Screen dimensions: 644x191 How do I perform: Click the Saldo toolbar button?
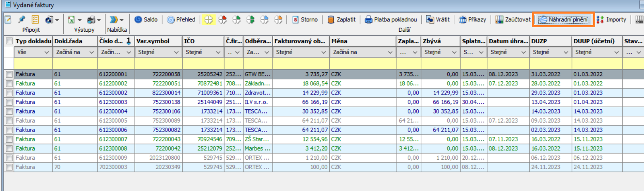(146, 19)
